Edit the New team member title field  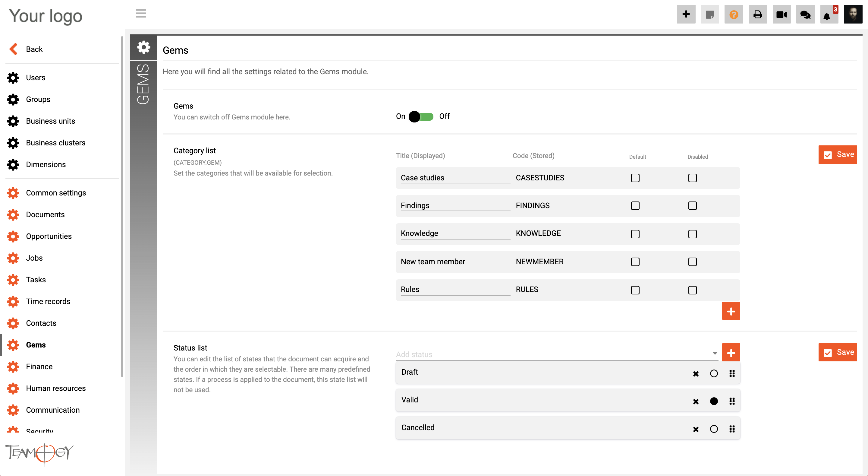tap(455, 262)
